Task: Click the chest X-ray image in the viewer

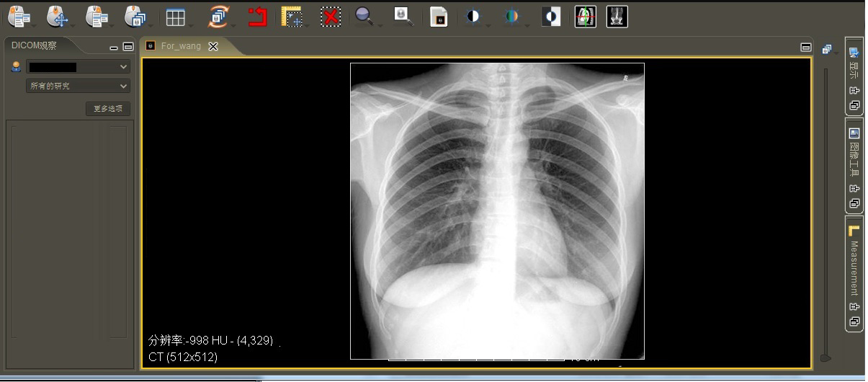Action: 497,210
